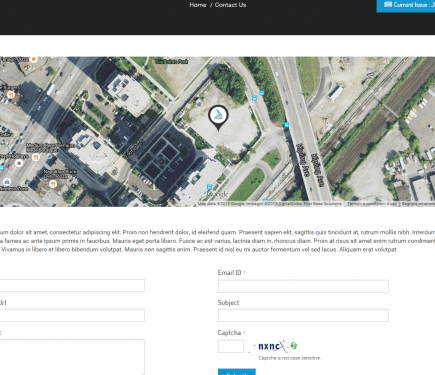The image size is (435, 375).
Task: Focus the Email ID input field
Action: click(x=303, y=286)
